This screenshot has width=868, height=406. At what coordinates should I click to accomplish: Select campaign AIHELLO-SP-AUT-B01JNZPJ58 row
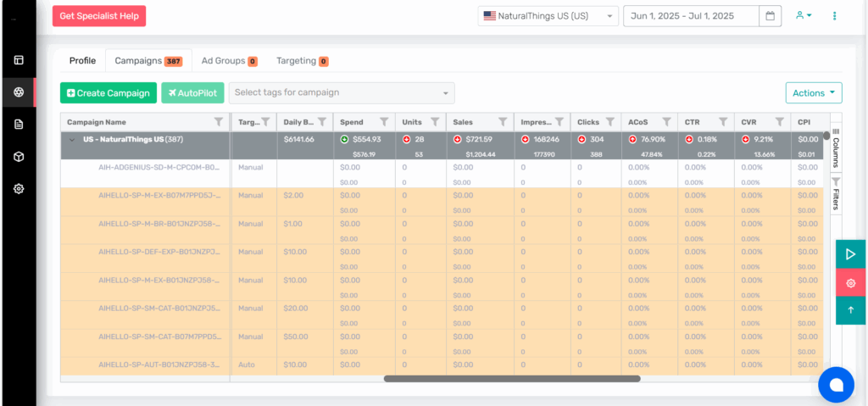point(442,366)
